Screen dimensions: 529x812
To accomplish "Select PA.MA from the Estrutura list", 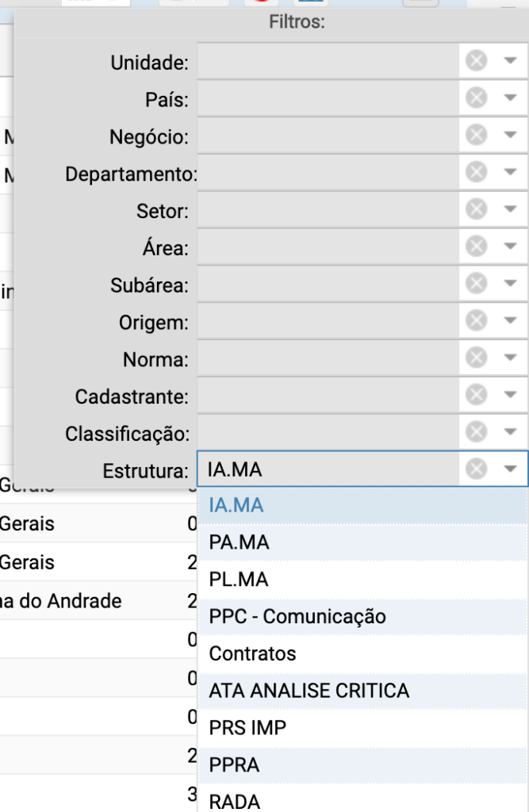I will (239, 542).
